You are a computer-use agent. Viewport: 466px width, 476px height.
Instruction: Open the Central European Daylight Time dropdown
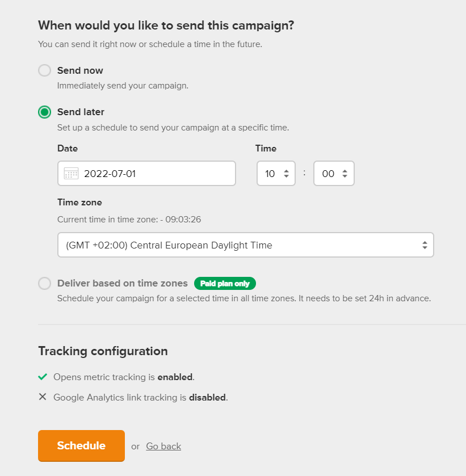(x=245, y=245)
